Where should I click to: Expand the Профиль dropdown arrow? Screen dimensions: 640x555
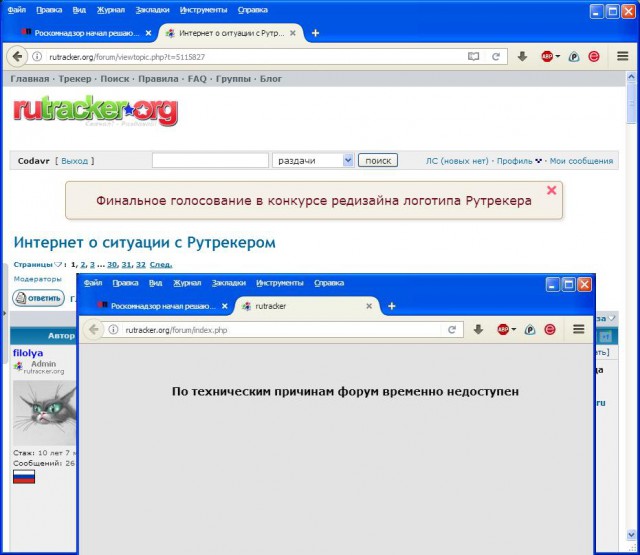538,161
